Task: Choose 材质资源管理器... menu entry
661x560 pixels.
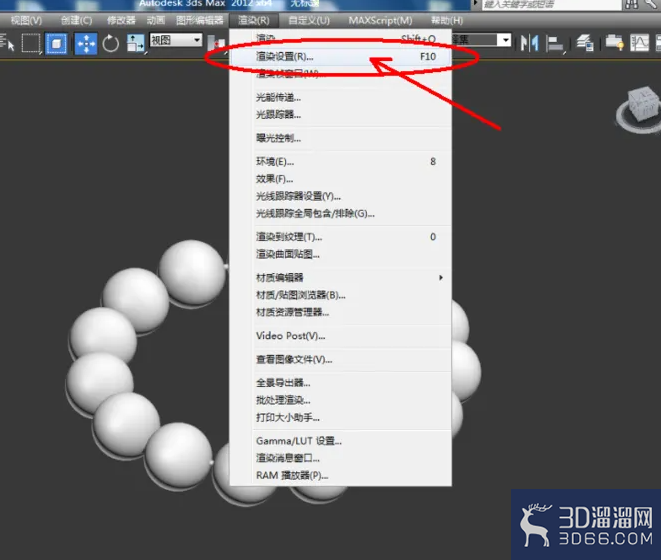Action: [x=341, y=312]
